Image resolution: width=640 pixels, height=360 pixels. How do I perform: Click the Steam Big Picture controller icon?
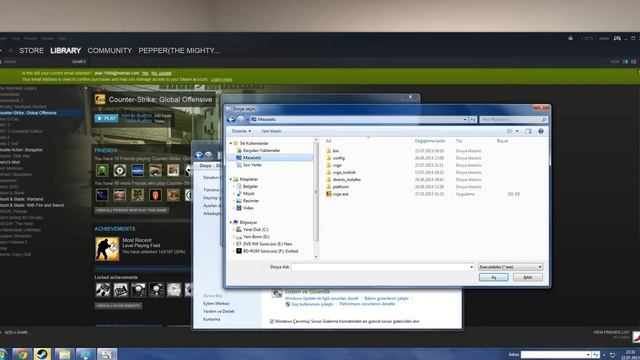617,38
